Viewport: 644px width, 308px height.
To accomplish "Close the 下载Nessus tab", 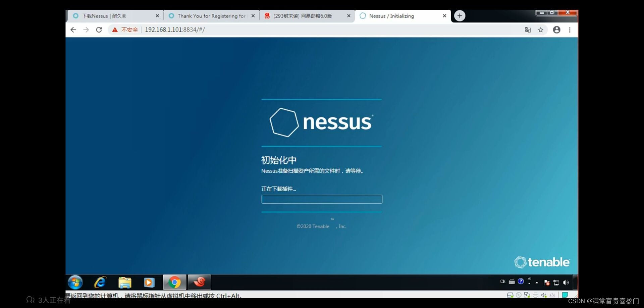I will click(157, 16).
